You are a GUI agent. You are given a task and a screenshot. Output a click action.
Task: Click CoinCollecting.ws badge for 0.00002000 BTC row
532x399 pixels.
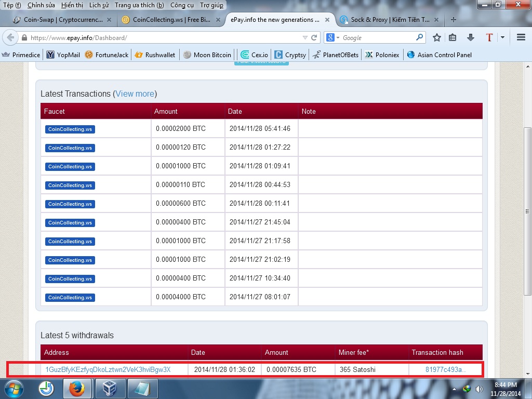[70, 129]
